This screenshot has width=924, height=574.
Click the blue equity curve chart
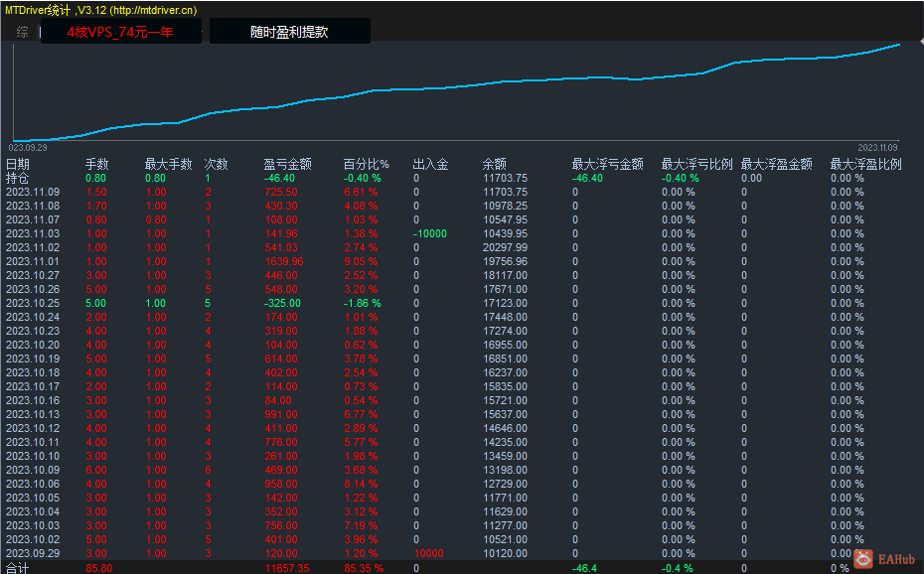tap(457, 91)
